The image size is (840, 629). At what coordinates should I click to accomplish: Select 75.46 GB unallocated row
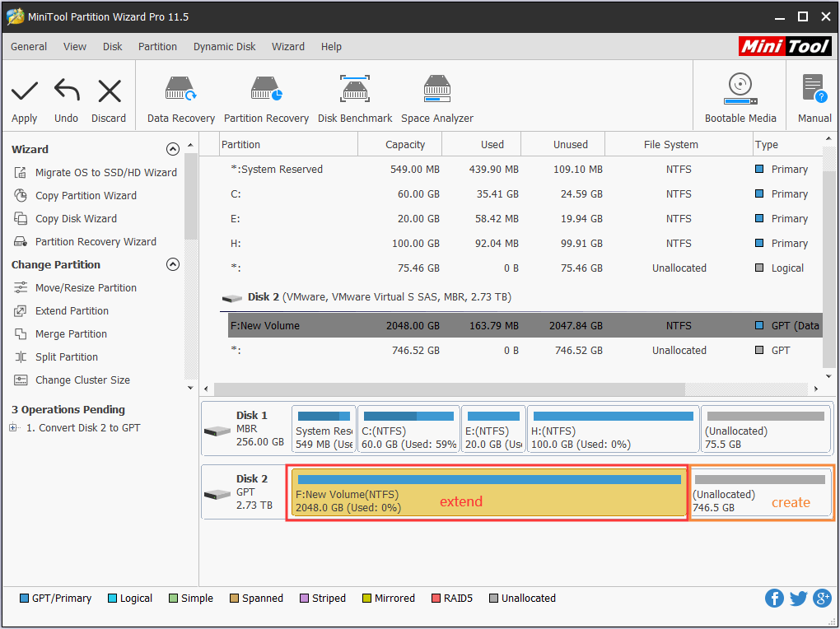click(525, 268)
